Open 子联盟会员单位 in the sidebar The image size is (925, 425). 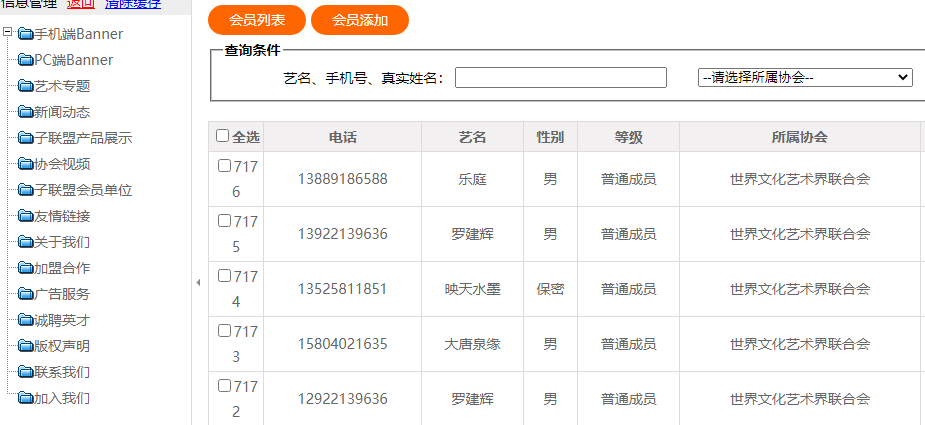click(83, 190)
